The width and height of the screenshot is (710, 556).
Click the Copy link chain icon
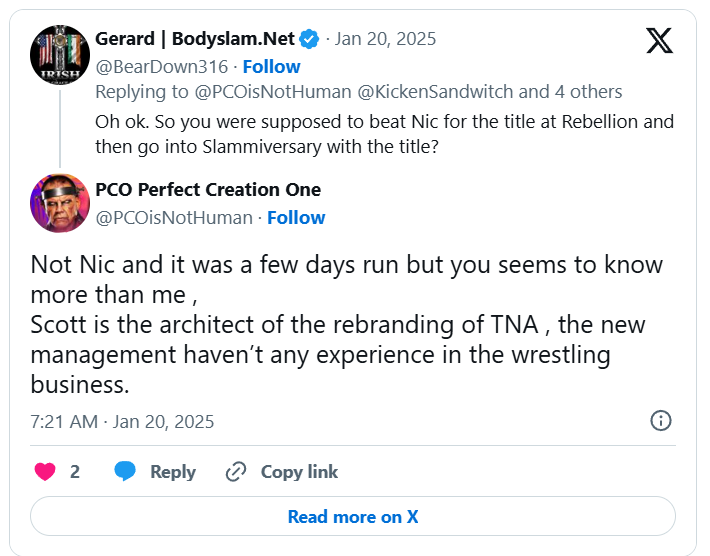[x=236, y=472]
